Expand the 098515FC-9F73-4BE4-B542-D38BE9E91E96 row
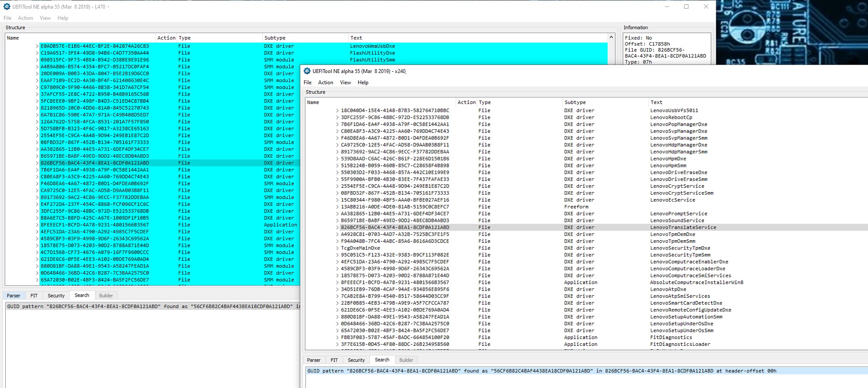The image size is (868, 388). point(37,60)
